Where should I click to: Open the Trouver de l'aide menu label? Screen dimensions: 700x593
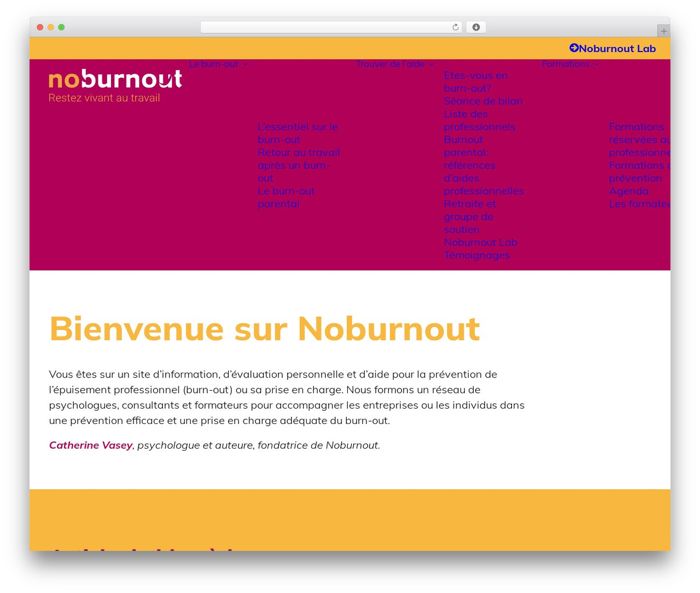(390, 64)
